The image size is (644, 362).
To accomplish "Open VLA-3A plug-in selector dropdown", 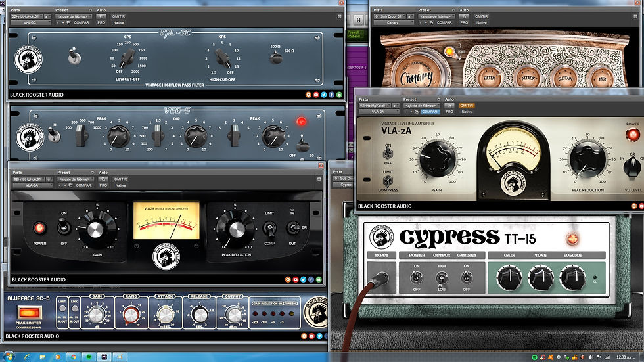I will [33, 185].
